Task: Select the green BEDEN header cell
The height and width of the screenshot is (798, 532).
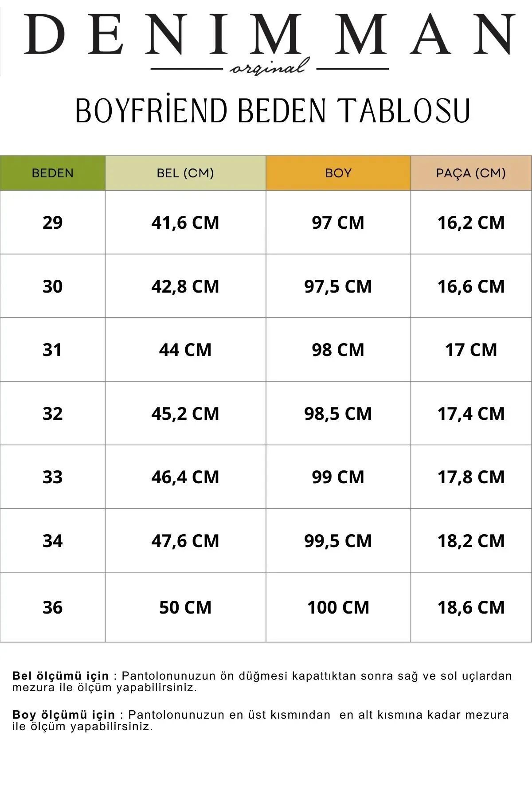Action: click(52, 173)
